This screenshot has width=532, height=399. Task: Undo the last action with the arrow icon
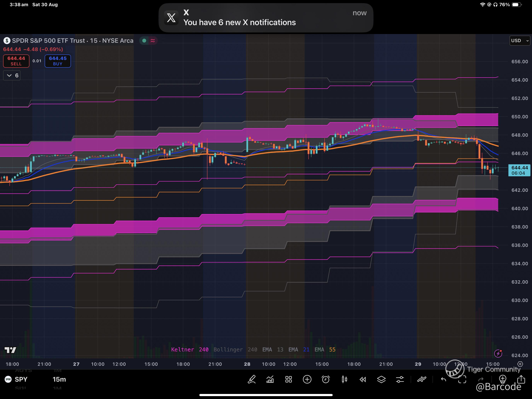point(443,379)
